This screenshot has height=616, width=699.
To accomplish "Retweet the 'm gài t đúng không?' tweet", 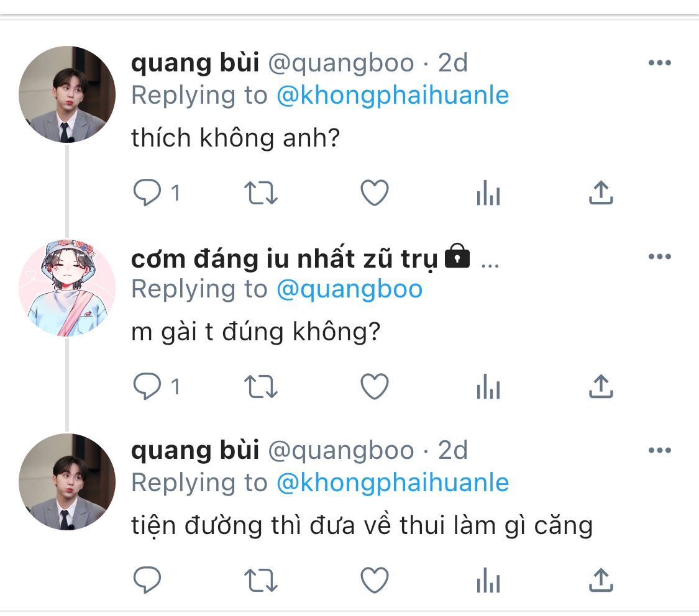I will [x=261, y=386].
